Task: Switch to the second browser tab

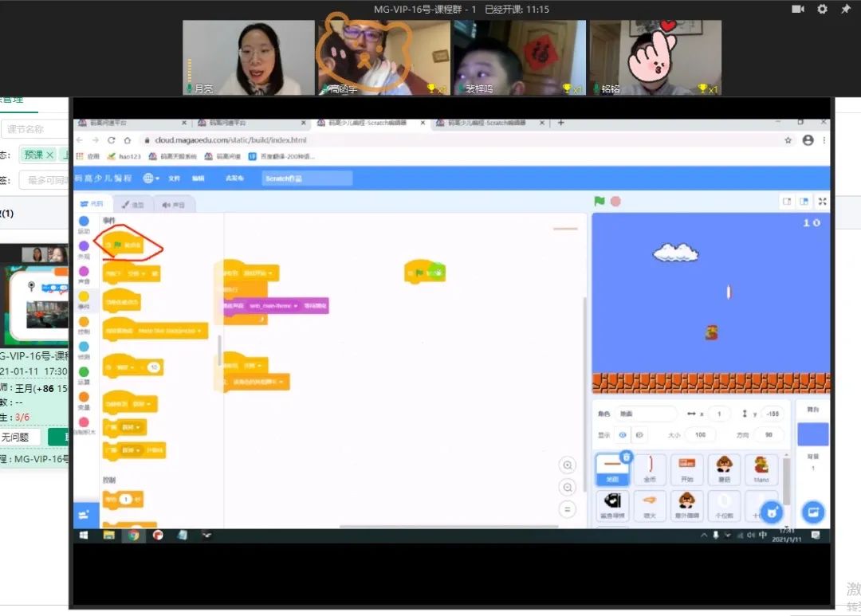Action: (251, 123)
